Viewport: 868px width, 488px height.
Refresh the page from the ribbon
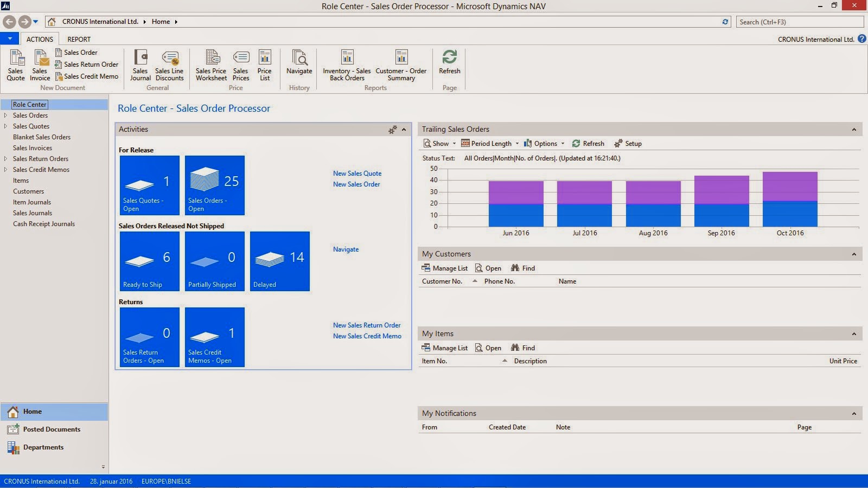pos(450,62)
